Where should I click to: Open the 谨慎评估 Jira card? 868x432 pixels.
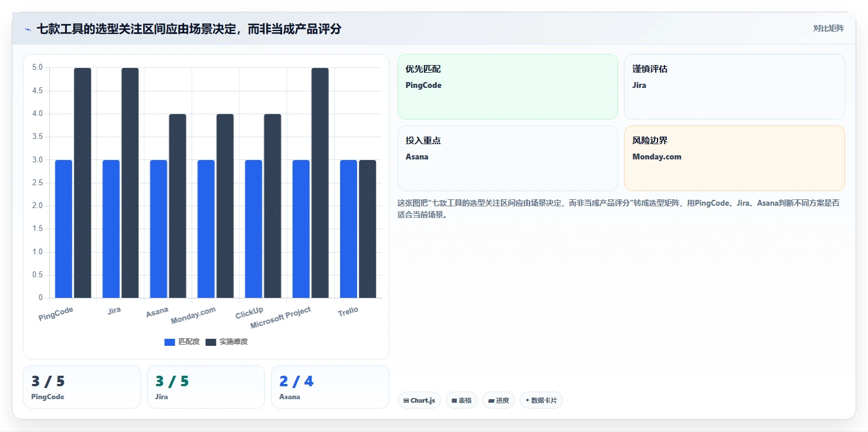pos(734,87)
